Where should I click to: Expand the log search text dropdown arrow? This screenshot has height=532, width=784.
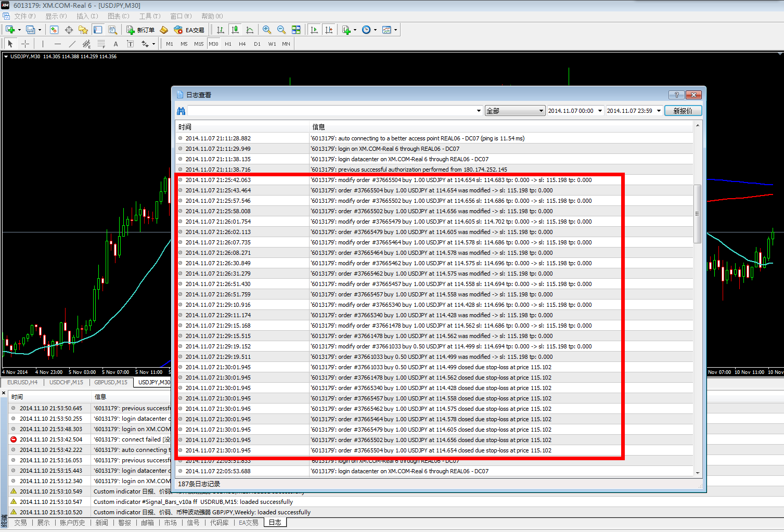pos(479,111)
